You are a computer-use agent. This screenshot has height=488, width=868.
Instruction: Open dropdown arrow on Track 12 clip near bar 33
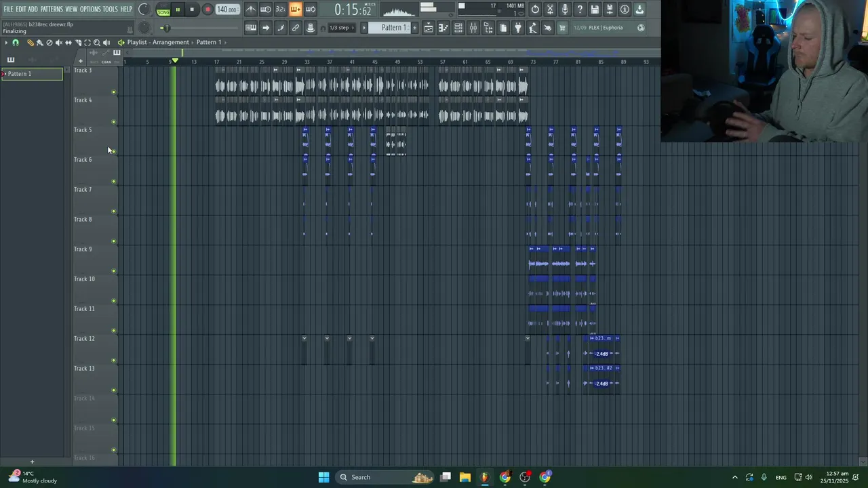pyautogui.click(x=304, y=338)
